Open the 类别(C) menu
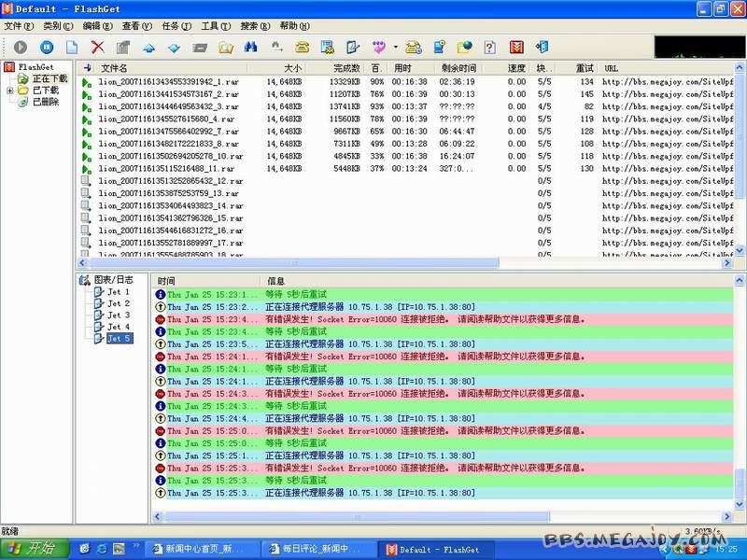 (58, 26)
